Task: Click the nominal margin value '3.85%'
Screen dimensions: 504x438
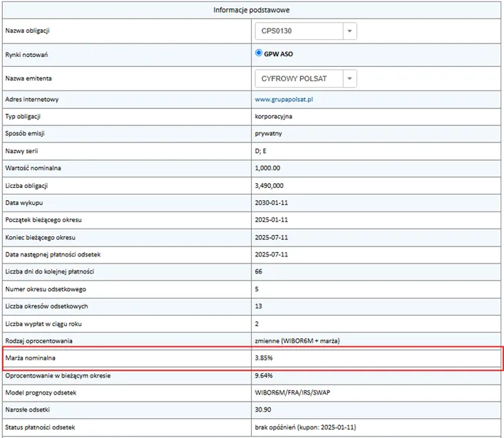Action: click(264, 358)
